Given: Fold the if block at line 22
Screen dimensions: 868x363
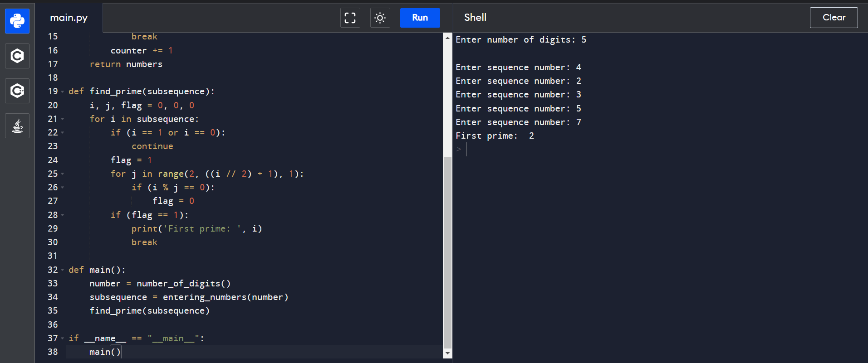Looking at the screenshot, I should pyautogui.click(x=63, y=133).
